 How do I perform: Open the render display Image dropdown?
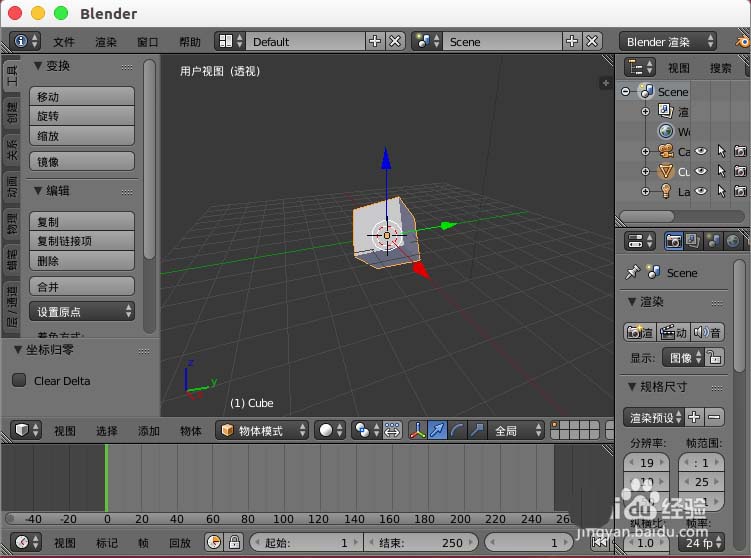683,357
